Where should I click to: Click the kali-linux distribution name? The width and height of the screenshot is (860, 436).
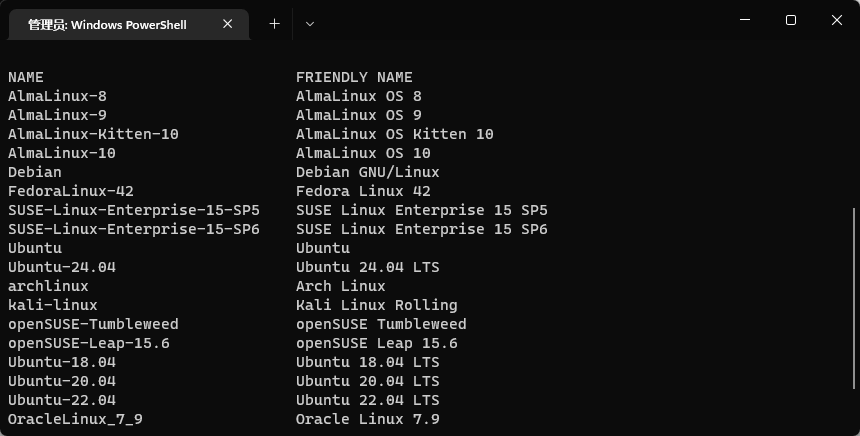(53, 305)
